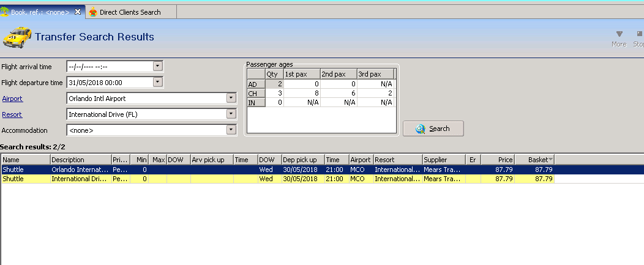Expand the Resort combo box
This screenshot has width=644, height=265.
(231, 114)
